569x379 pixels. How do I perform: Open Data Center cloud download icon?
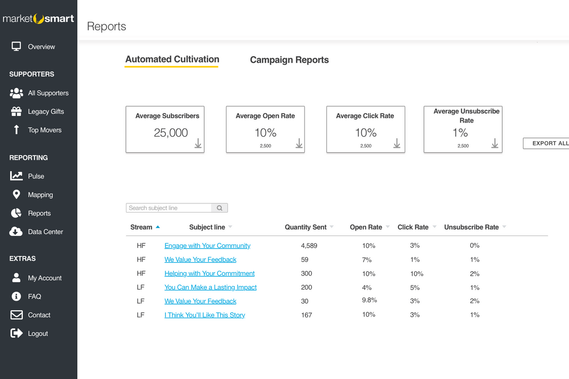(x=16, y=232)
